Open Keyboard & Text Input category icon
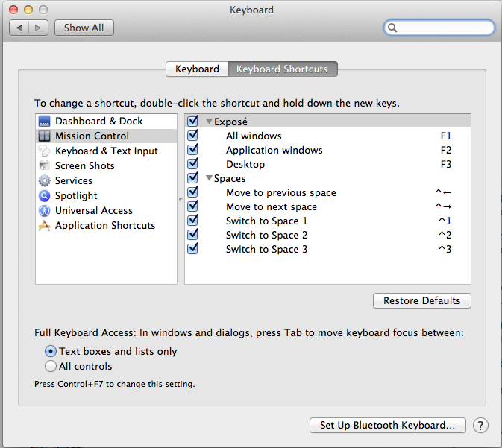 [44, 151]
